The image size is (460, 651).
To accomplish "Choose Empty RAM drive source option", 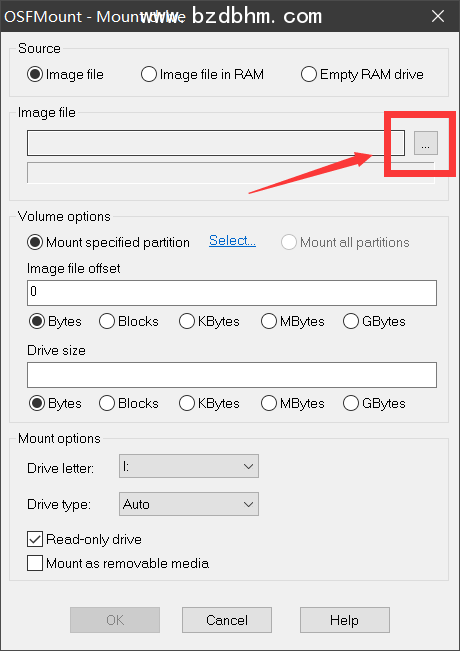I will (362, 74).
